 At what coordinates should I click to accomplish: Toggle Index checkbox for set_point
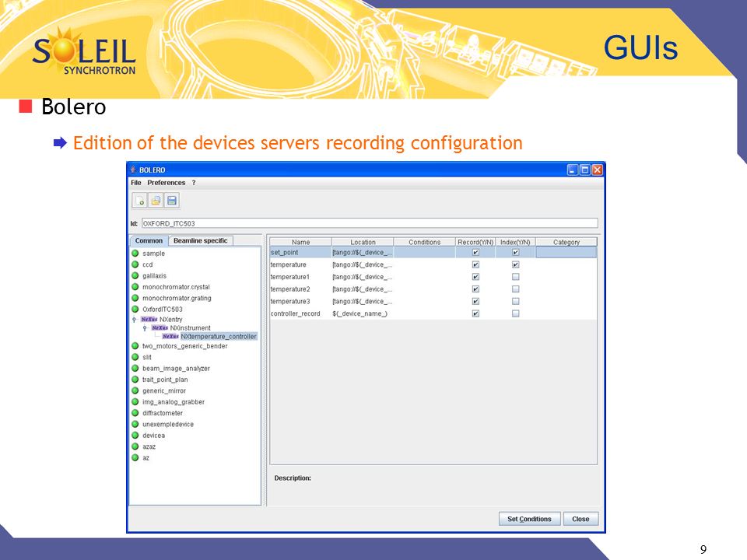click(515, 252)
